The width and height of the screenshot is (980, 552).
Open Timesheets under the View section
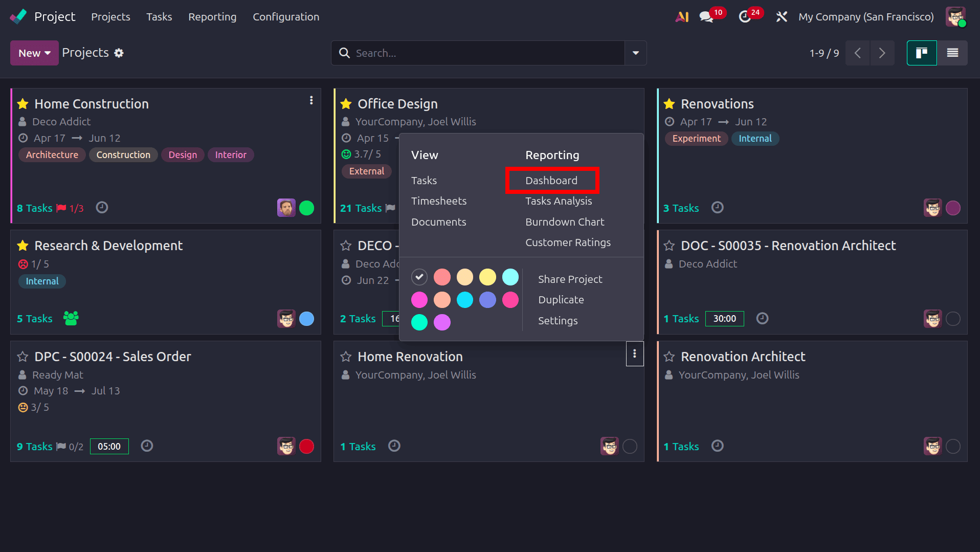coord(439,201)
